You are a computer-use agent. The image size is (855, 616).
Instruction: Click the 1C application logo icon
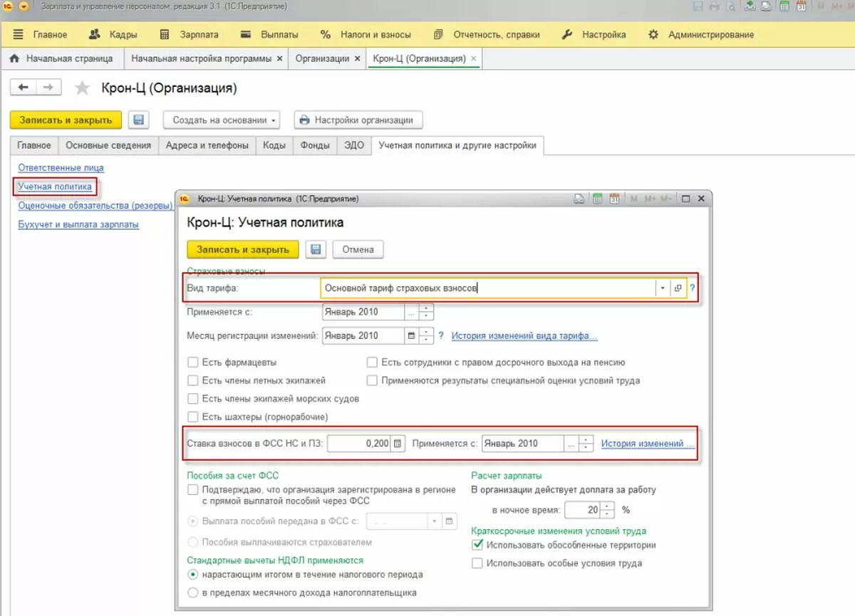(x=7, y=6)
